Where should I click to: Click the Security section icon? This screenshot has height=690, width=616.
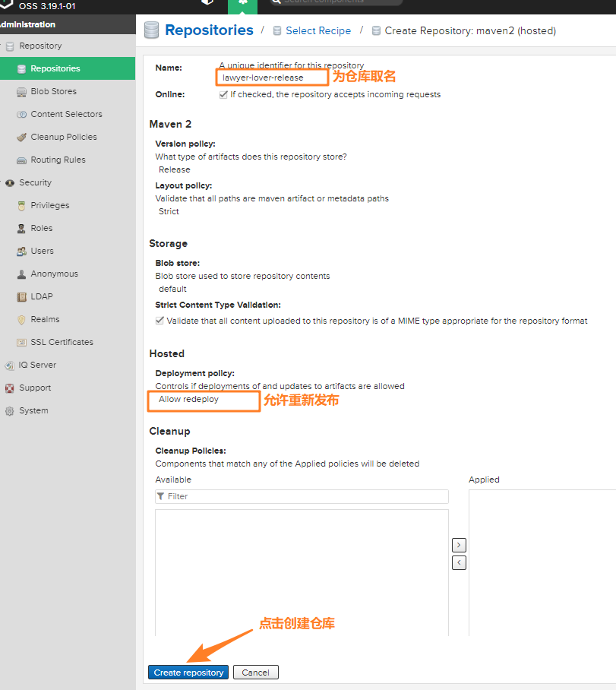click(x=10, y=183)
